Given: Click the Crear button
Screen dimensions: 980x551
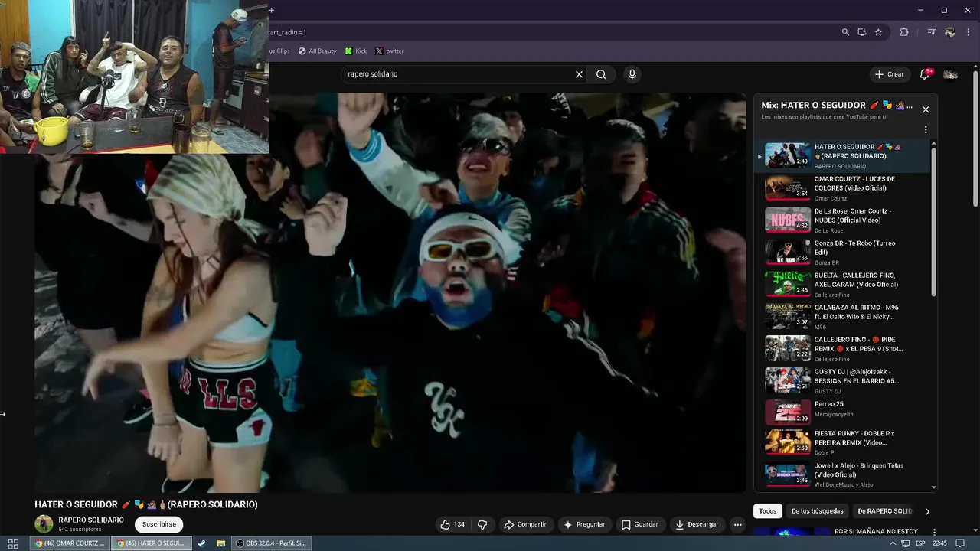Looking at the screenshot, I should [x=890, y=74].
